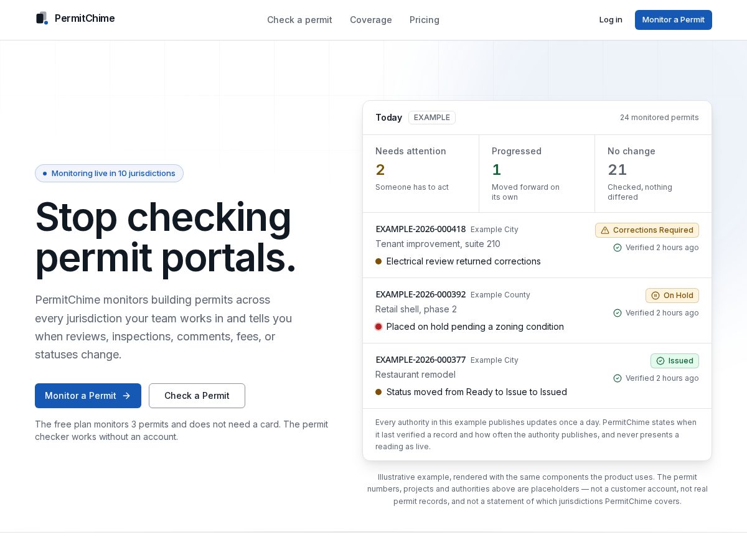Image resolution: width=747 pixels, height=560 pixels.
Task: Select permit EXAMPLE-2026-000418
Action: click(x=421, y=229)
